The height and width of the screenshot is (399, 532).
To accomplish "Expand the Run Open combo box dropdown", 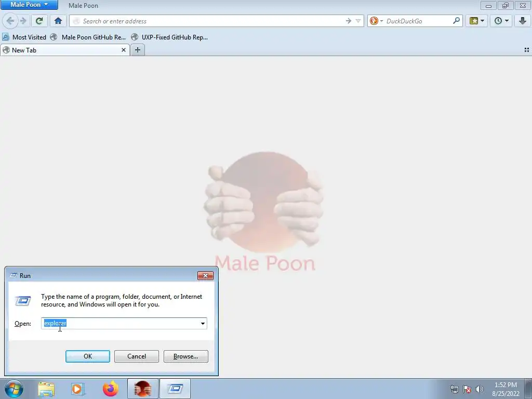I will pos(203,323).
